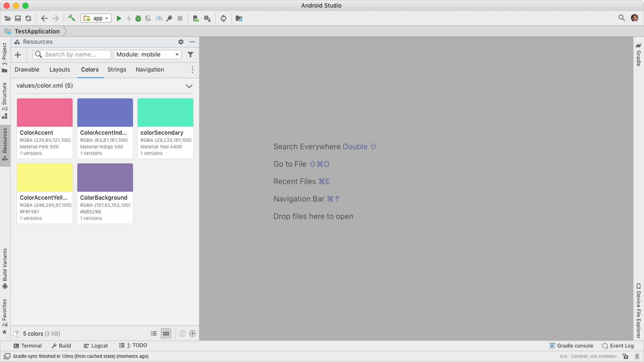The width and height of the screenshot is (644, 362).
Task: Open Resources panel settings gear
Action: point(181,42)
